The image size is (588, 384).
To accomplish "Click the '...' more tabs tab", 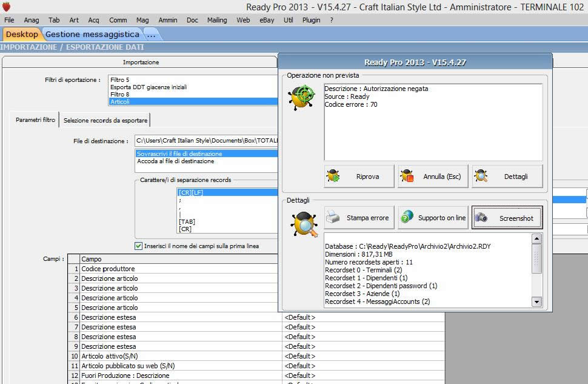I will click(x=152, y=35).
